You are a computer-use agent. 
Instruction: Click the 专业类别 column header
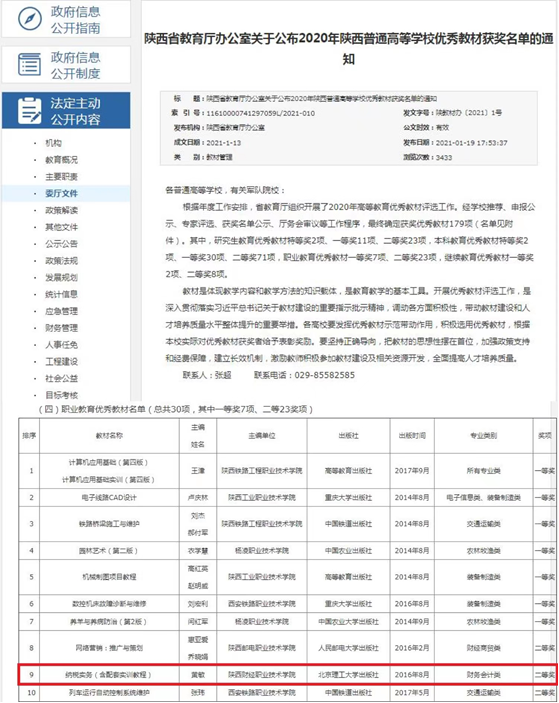click(x=483, y=435)
